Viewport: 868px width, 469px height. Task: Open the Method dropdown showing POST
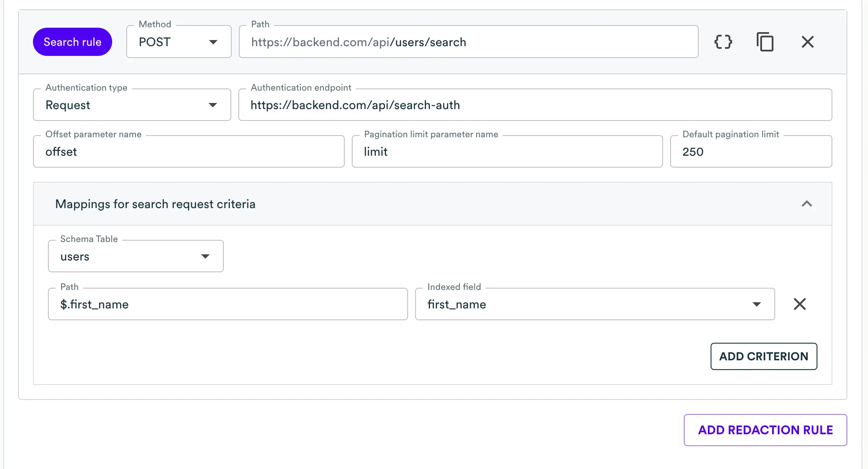pos(179,42)
